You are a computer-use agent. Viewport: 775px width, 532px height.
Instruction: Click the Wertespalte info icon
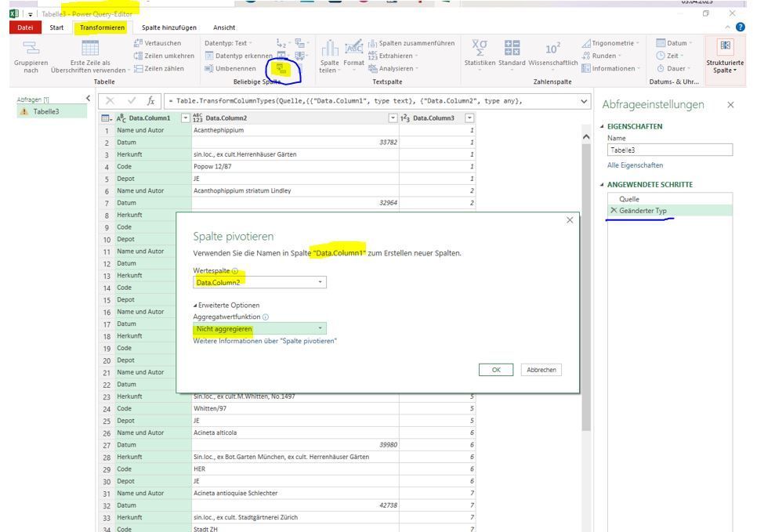(x=235, y=270)
